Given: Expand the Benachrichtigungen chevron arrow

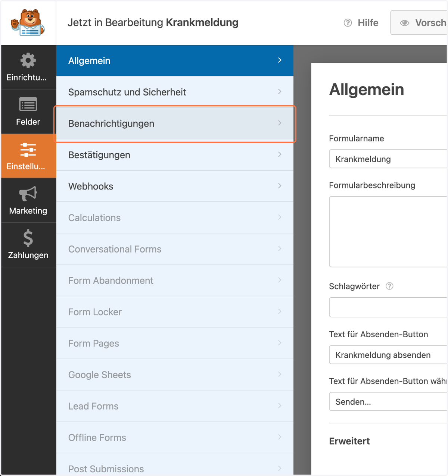Looking at the screenshot, I should tap(280, 123).
